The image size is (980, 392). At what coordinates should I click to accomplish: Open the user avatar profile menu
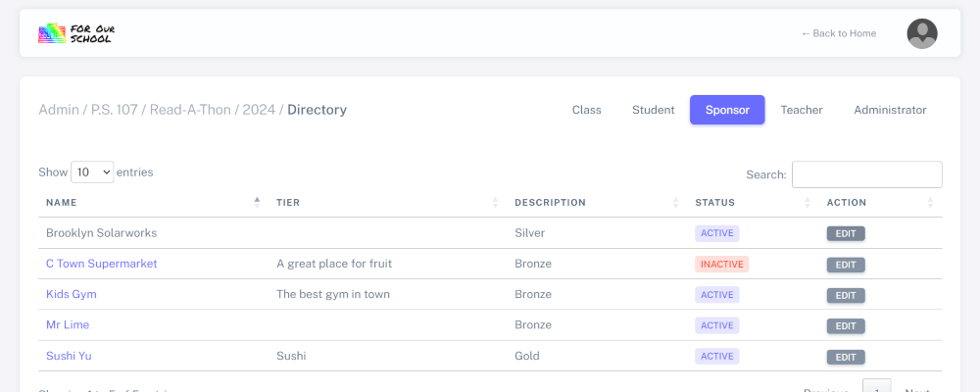[921, 33]
